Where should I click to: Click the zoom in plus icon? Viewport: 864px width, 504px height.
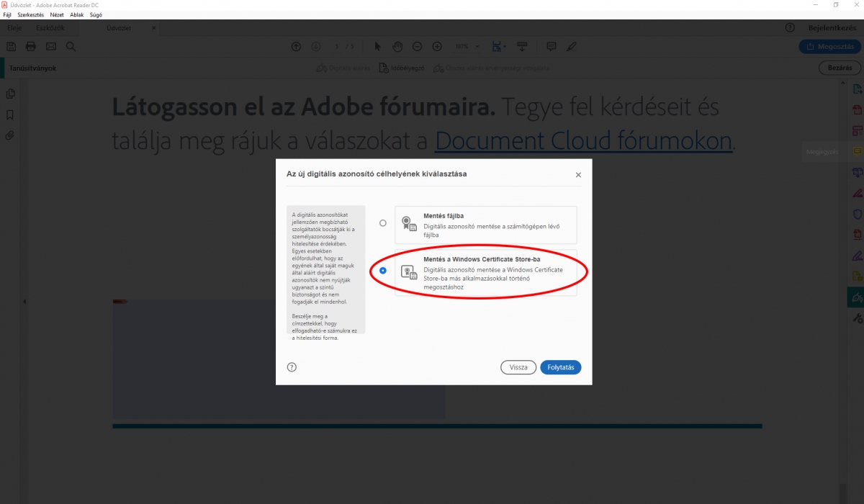(x=437, y=46)
